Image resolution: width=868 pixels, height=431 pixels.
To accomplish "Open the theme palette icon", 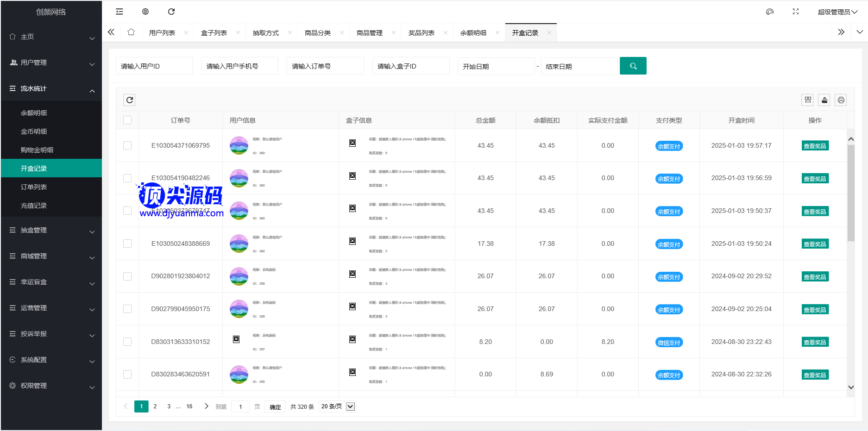I will click(770, 12).
